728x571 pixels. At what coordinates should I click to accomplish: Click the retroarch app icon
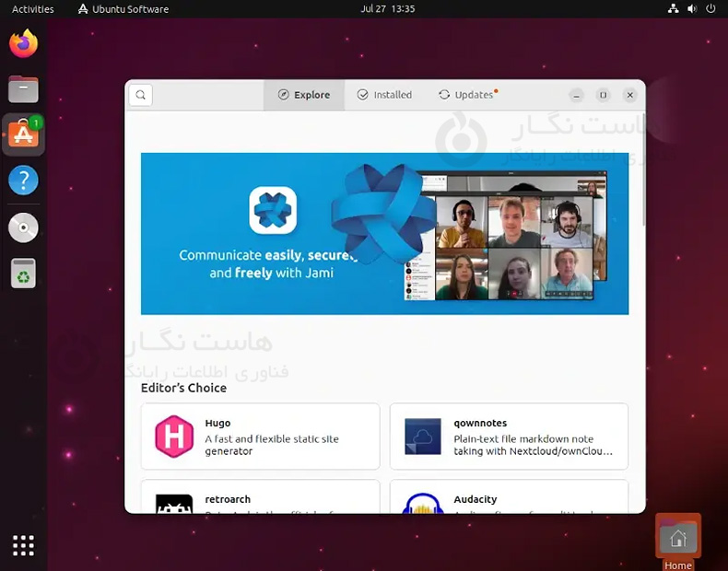pyautogui.click(x=174, y=504)
